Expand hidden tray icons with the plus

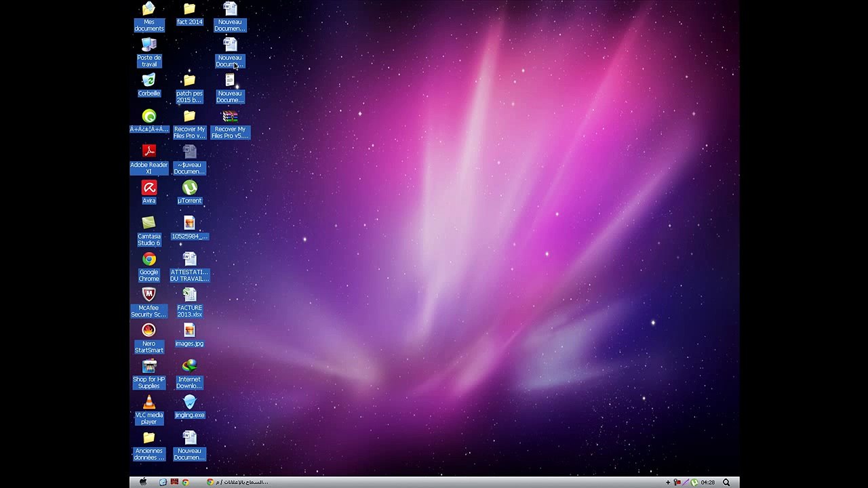(668, 483)
